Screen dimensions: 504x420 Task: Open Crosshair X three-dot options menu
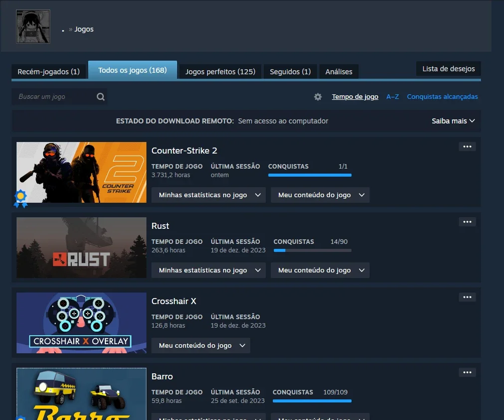point(467,297)
